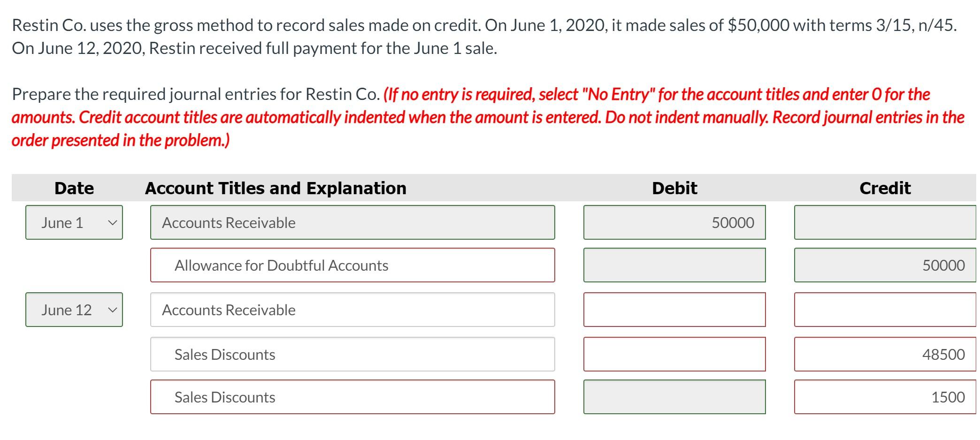Click the shaded debit field on the bottom row
Viewport: 980px width, 440px height.
coord(674,397)
